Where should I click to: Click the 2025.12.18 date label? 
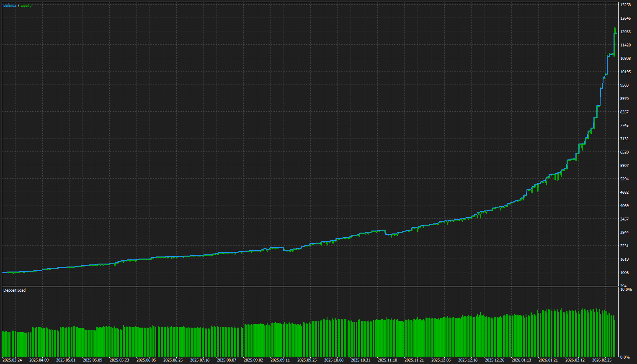click(468, 360)
